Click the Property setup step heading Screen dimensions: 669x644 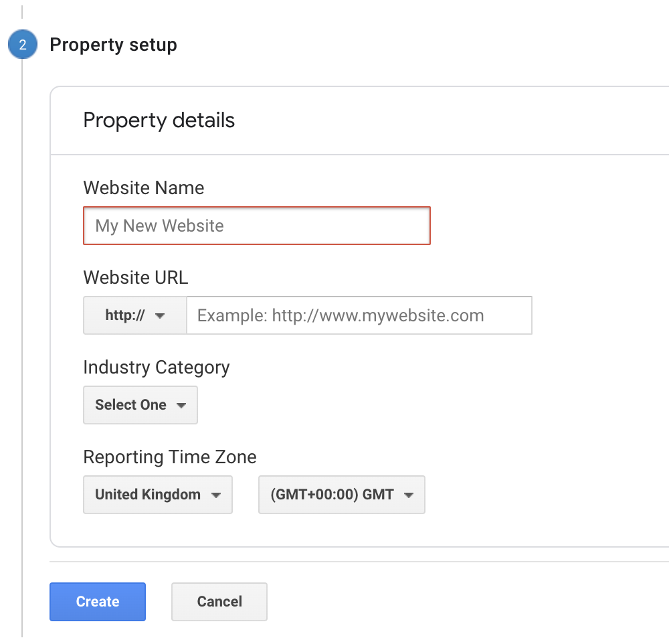(x=113, y=46)
